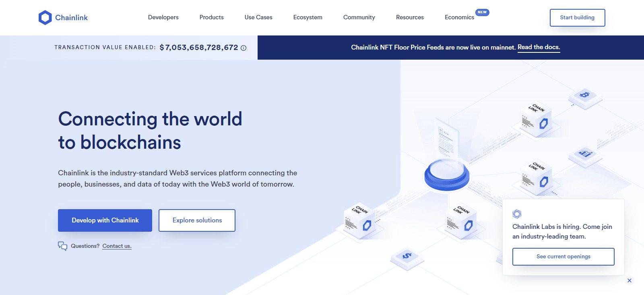The height and width of the screenshot is (295, 644).
Task: Close the hiring popup with X icon
Action: tap(630, 280)
